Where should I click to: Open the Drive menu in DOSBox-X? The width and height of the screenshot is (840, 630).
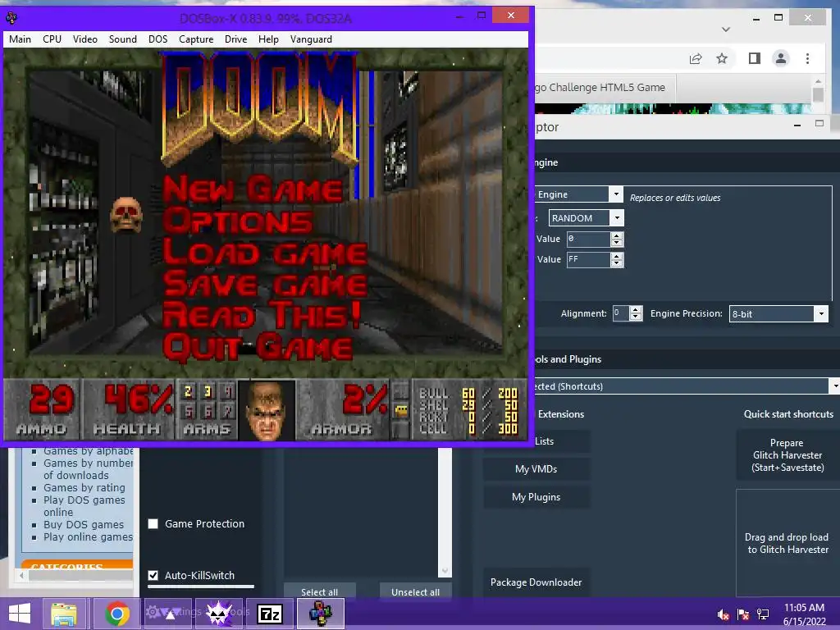pos(235,39)
